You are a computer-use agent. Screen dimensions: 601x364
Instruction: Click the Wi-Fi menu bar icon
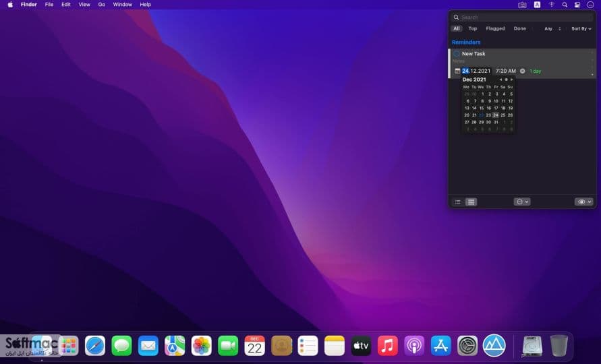[x=552, y=5]
